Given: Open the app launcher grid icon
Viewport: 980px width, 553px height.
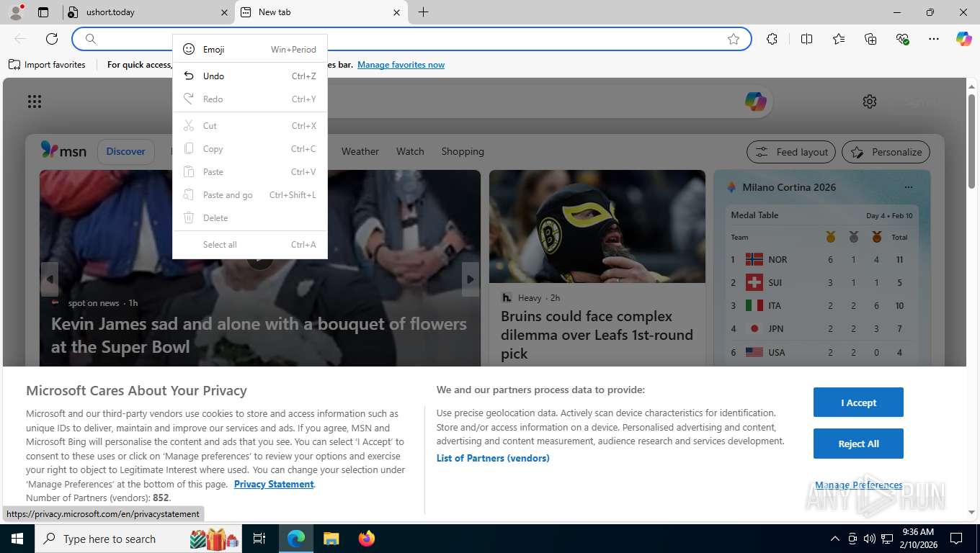Looking at the screenshot, I should point(35,102).
